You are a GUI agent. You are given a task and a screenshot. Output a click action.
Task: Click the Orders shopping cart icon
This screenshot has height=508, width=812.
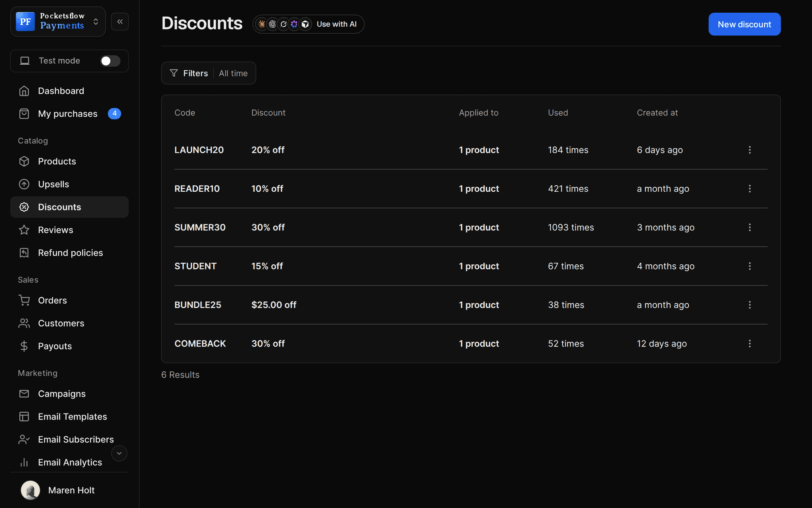click(x=24, y=300)
